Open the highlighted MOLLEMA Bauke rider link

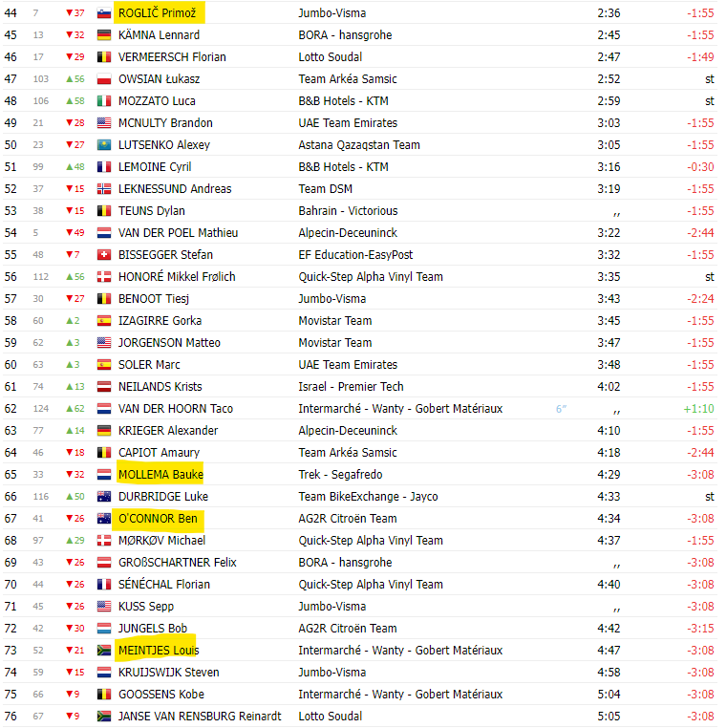click(x=160, y=475)
